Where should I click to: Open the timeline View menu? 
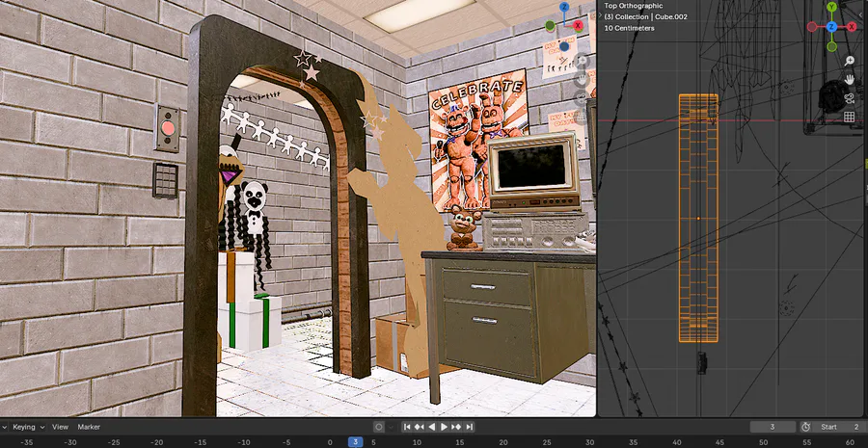(61, 427)
